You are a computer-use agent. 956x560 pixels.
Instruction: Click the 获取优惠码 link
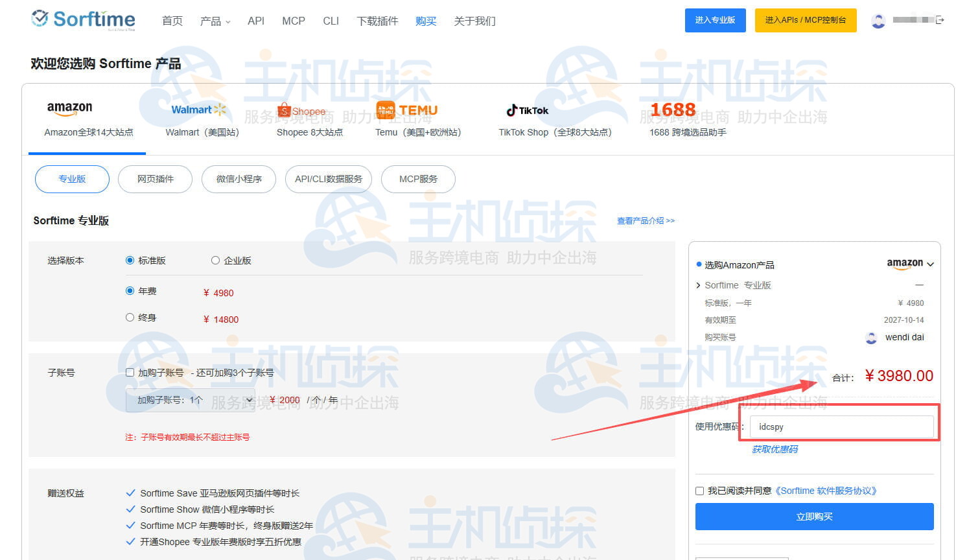[x=775, y=449]
